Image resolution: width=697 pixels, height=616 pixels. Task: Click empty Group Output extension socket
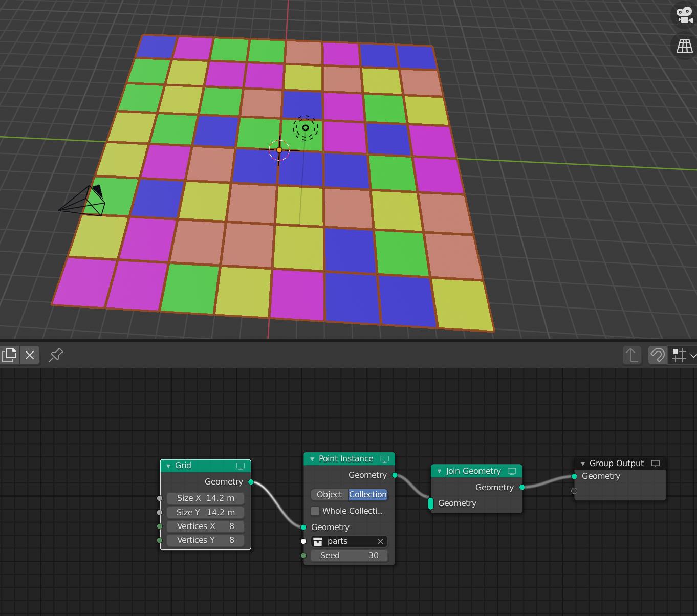click(x=574, y=491)
